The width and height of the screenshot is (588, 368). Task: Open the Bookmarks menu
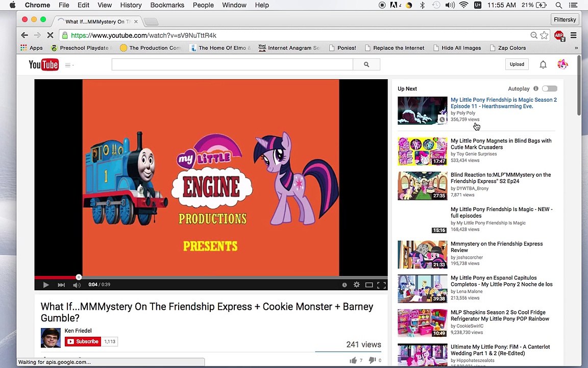(167, 5)
